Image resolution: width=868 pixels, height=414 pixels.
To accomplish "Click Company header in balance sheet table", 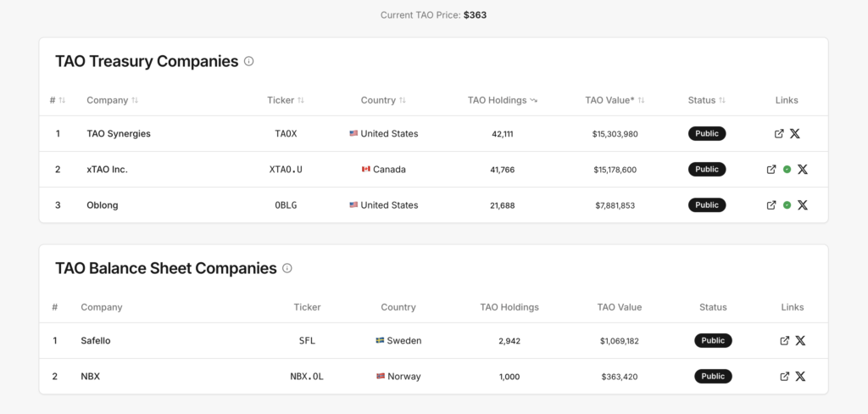I will tap(102, 307).
